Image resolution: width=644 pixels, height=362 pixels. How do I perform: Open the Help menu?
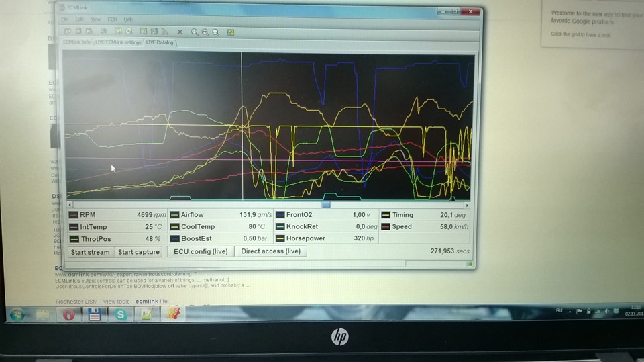129,19
